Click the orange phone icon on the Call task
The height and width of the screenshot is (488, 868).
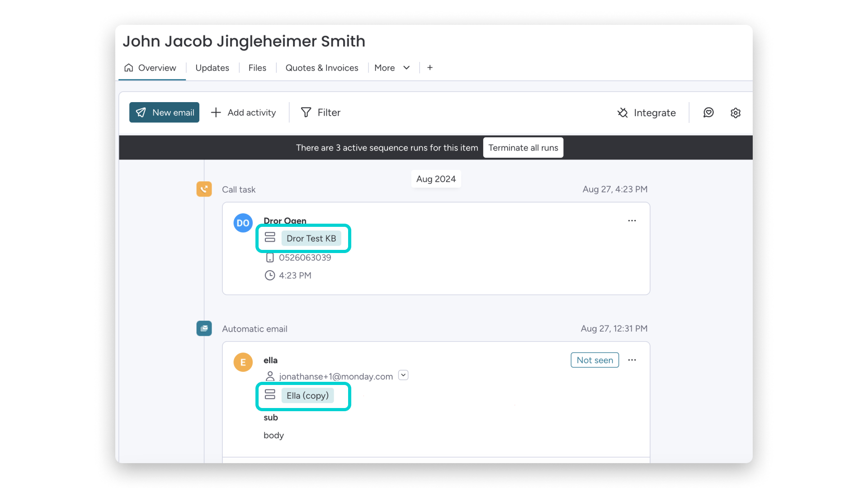(204, 189)
